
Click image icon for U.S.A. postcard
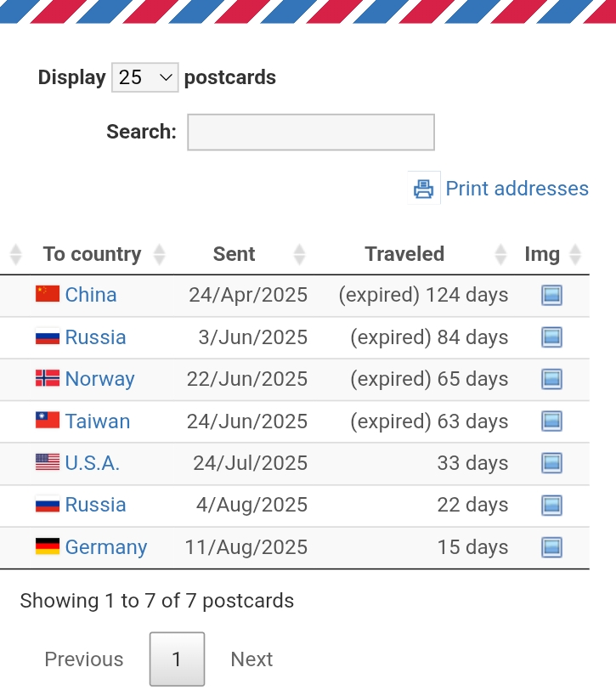pyautogui.click(x=551, y=463)
